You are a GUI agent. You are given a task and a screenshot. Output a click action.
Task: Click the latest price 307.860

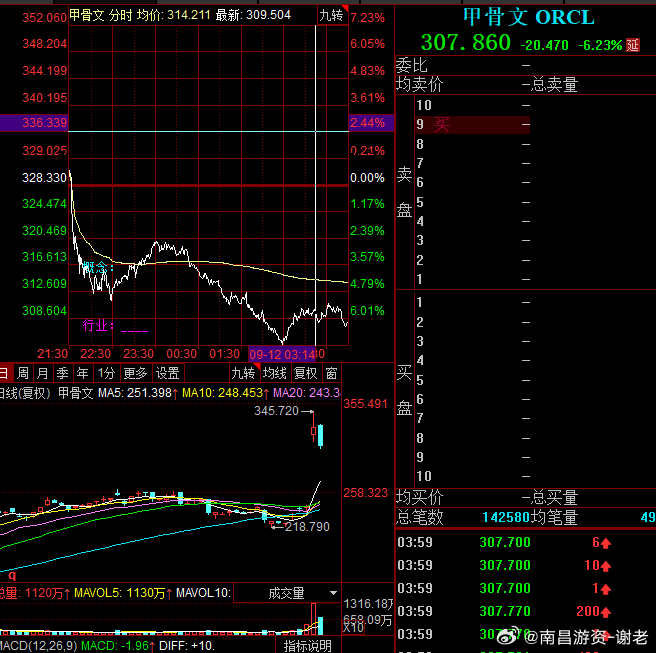(466, 42)
